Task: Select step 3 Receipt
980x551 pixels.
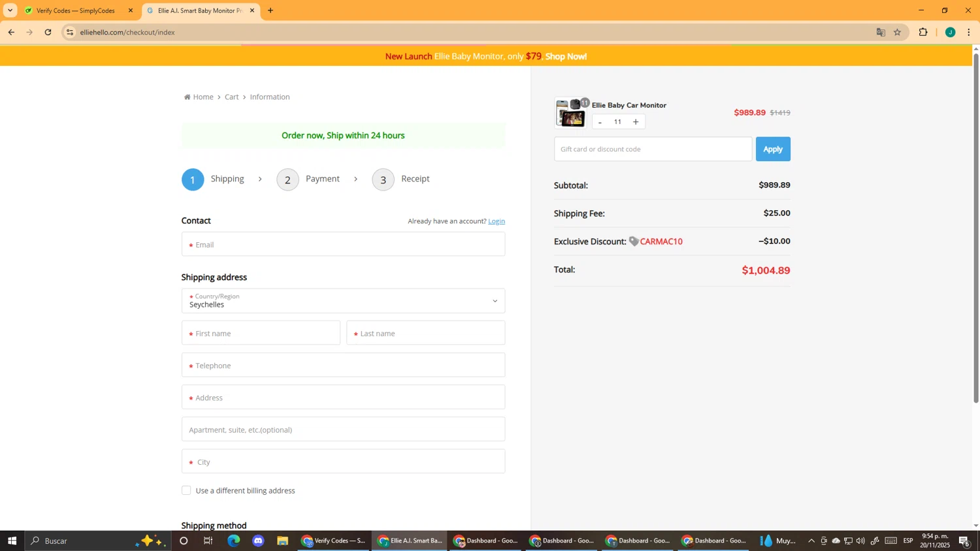Action: [401, 180]
